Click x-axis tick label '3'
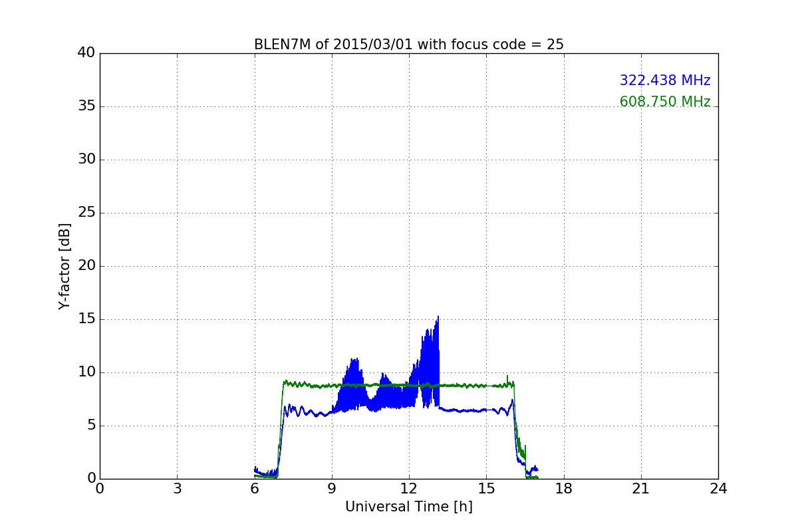 pos(177,488)
